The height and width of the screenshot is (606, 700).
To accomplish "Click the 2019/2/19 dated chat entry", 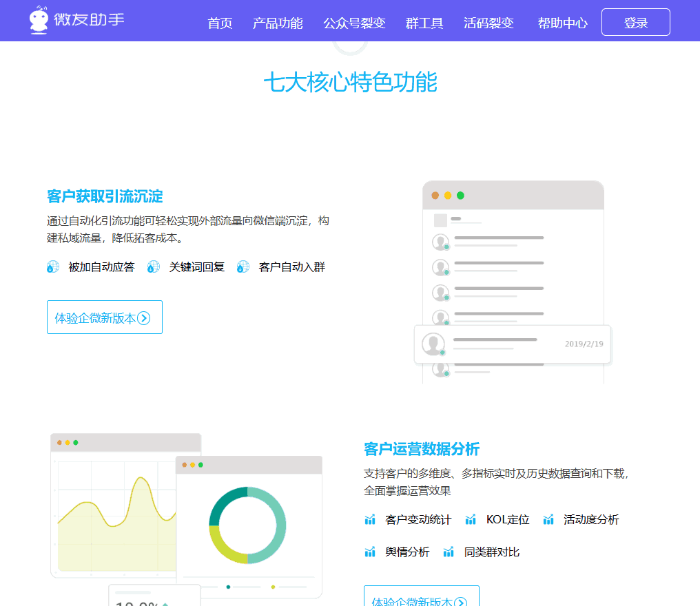I will tap(513, 344).
